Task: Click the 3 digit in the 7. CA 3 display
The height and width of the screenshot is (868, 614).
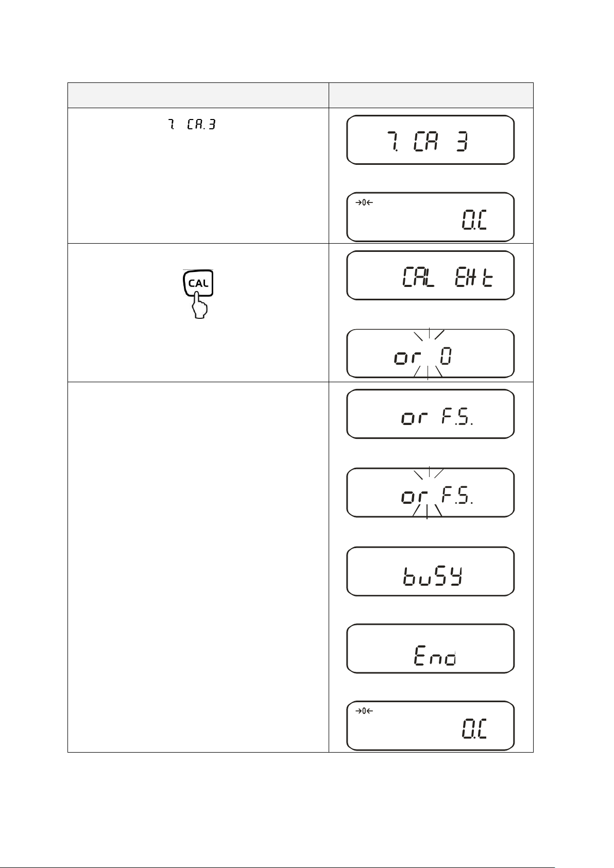Action: [463, 141]
